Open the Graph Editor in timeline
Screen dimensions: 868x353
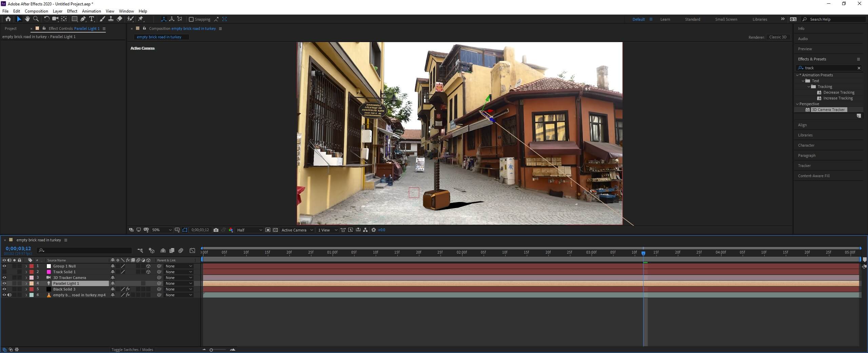(x=192, y=250)
